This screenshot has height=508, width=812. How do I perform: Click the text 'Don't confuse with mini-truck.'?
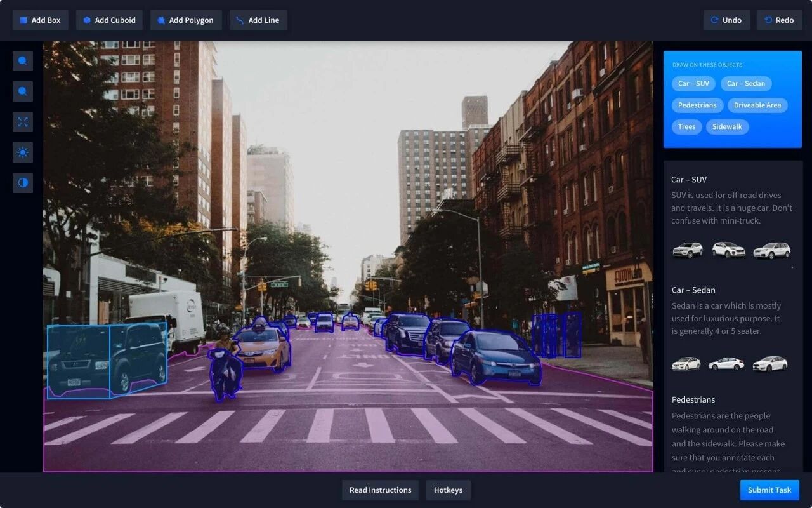pos(731,215)
